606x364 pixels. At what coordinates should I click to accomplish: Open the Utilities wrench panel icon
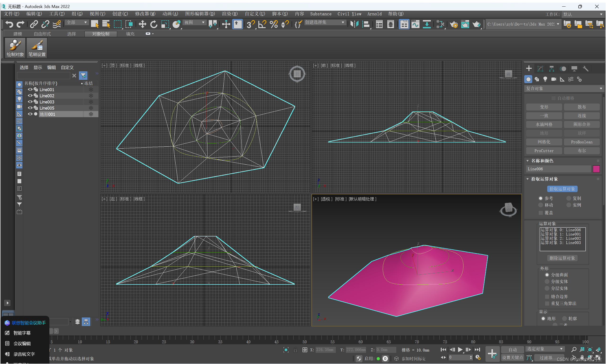tap(585, 69)
